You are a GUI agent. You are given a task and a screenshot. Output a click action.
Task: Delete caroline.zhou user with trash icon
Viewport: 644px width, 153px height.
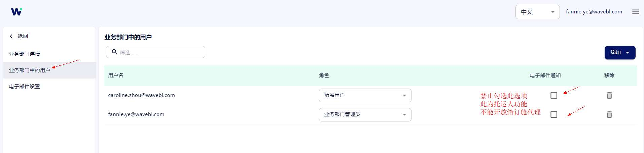(x=609, y=95)
